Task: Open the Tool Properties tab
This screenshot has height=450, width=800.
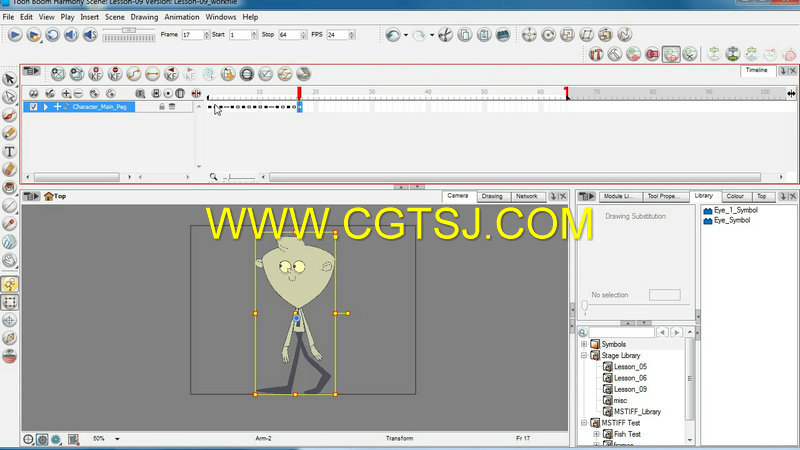Action: 664,196
